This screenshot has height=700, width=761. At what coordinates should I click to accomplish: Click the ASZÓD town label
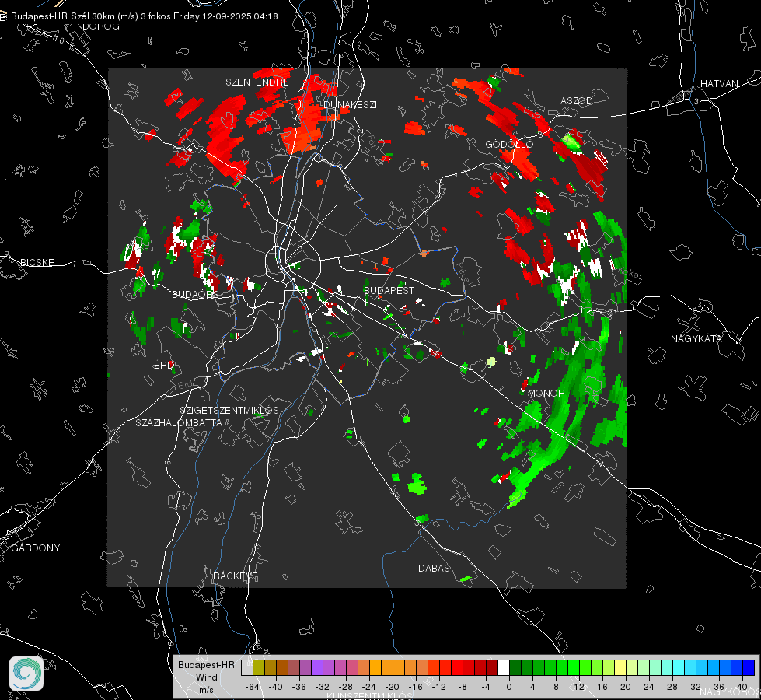pos(577,100)
